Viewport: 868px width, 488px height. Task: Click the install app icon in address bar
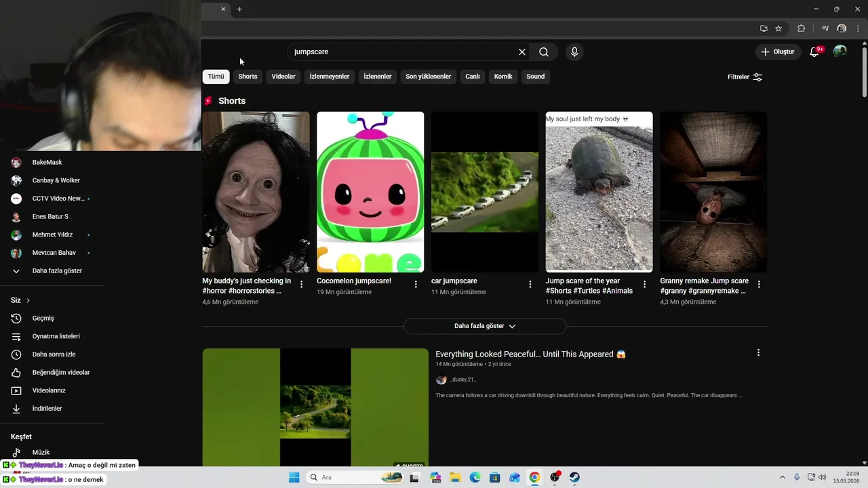[764, 28]
